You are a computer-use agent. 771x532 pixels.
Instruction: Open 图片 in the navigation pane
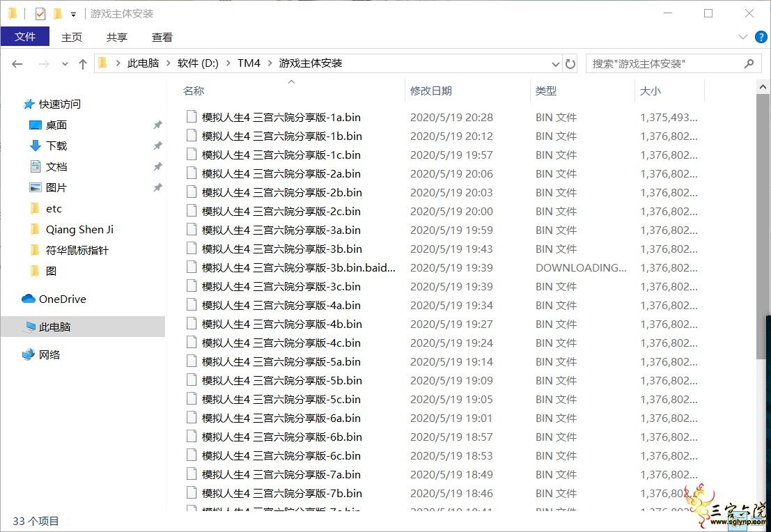56,187
